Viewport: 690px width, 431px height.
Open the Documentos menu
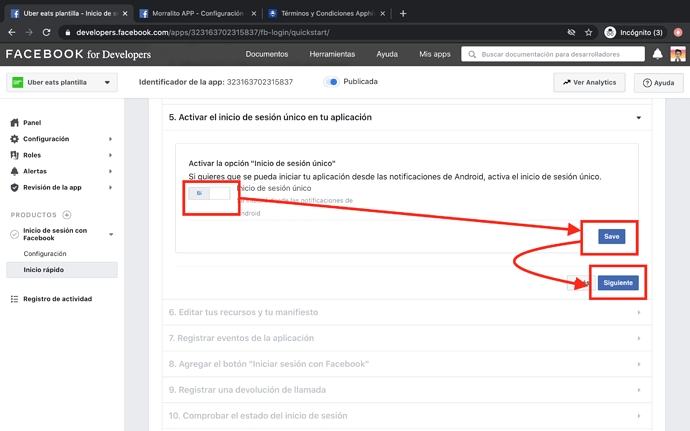click(x=267, y=54)
